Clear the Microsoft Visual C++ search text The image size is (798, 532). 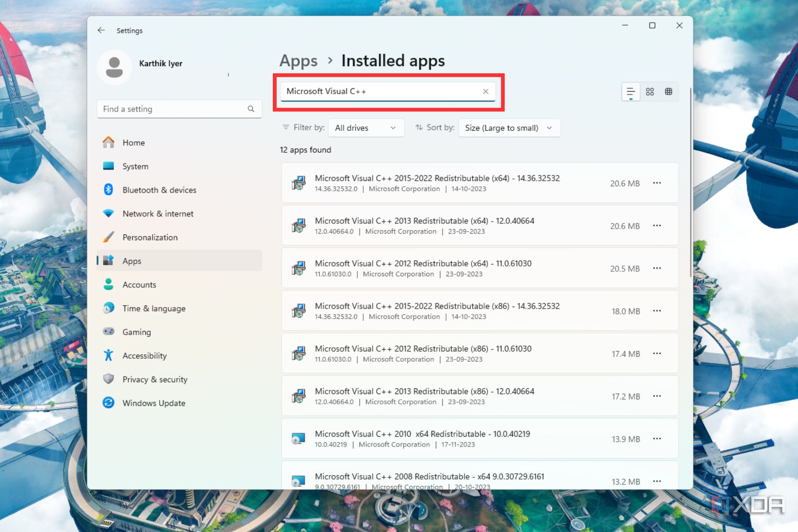(485, 92)
